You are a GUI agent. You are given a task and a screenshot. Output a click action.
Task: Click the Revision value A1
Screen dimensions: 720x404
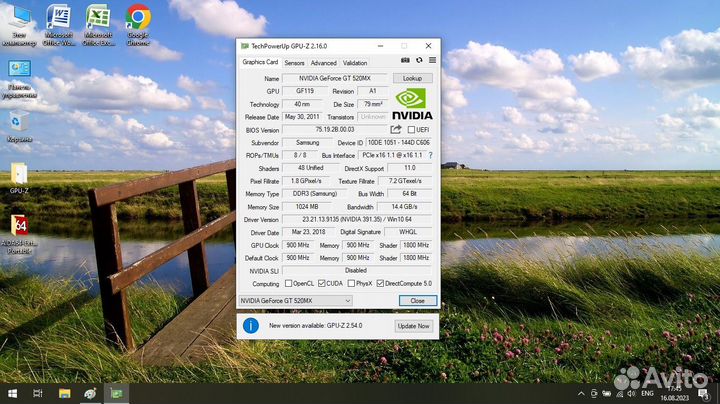373,91
